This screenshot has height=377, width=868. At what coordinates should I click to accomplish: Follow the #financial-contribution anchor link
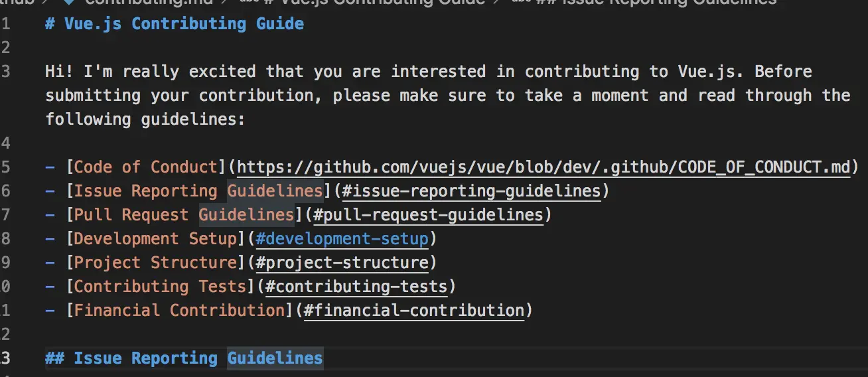click(x=414, y=311)
